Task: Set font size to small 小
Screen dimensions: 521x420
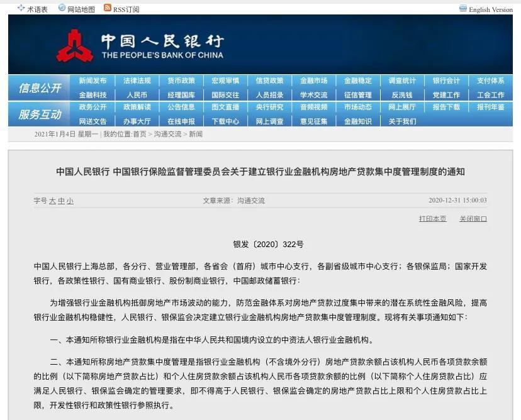Action: pos(70,201)
